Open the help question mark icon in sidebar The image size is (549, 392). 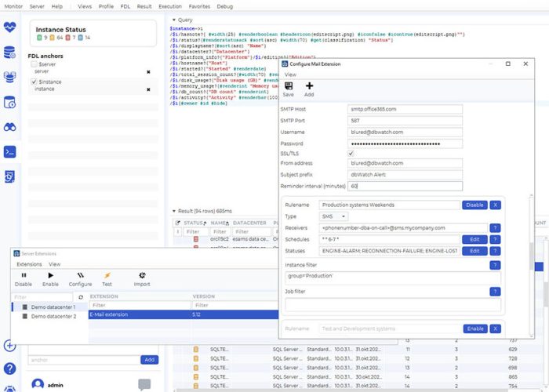(x=9, y=368)
